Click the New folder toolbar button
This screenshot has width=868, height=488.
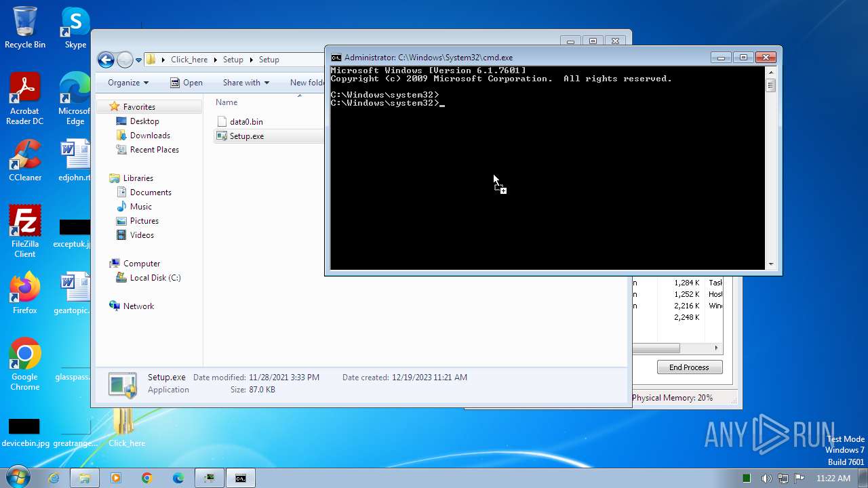click(307, 83)
